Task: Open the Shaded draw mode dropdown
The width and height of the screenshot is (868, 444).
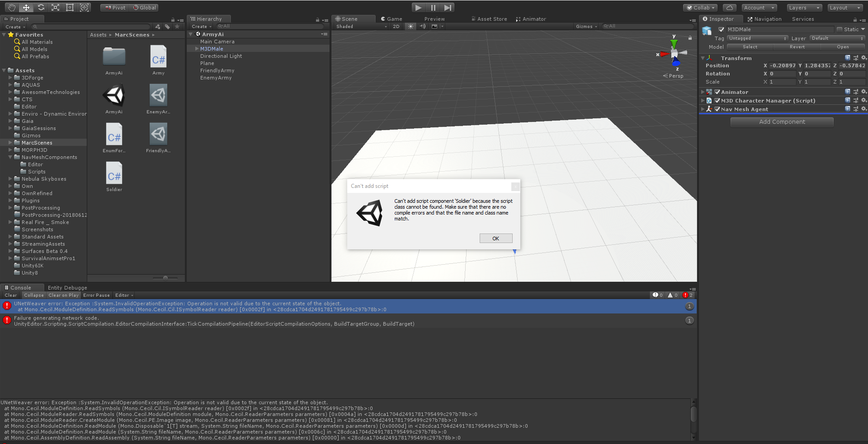Action: 361,26
